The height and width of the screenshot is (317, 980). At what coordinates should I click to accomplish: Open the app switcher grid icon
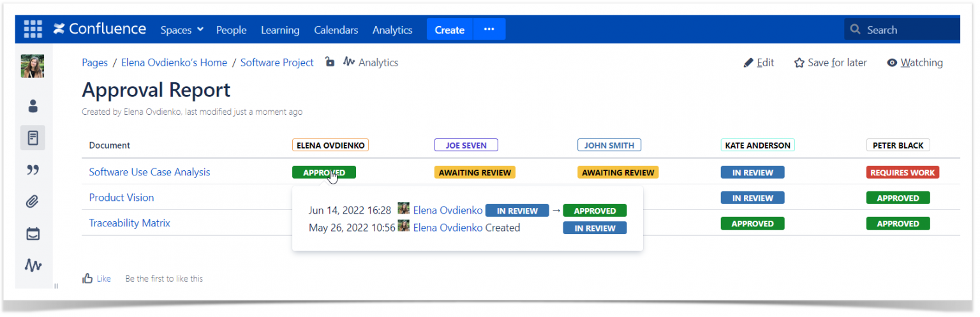[x=33, y=29]
